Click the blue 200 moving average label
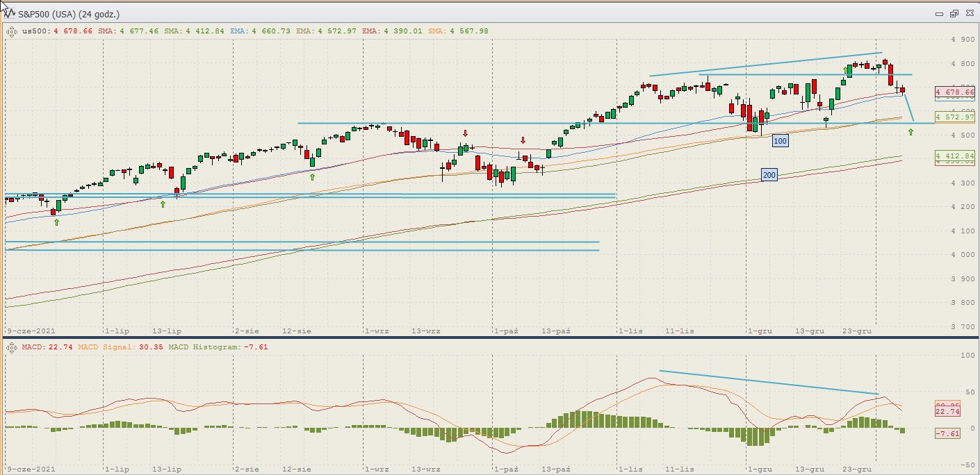Image resolution: width=980 pixels, height=475 pixels. (x=769, y=175)
